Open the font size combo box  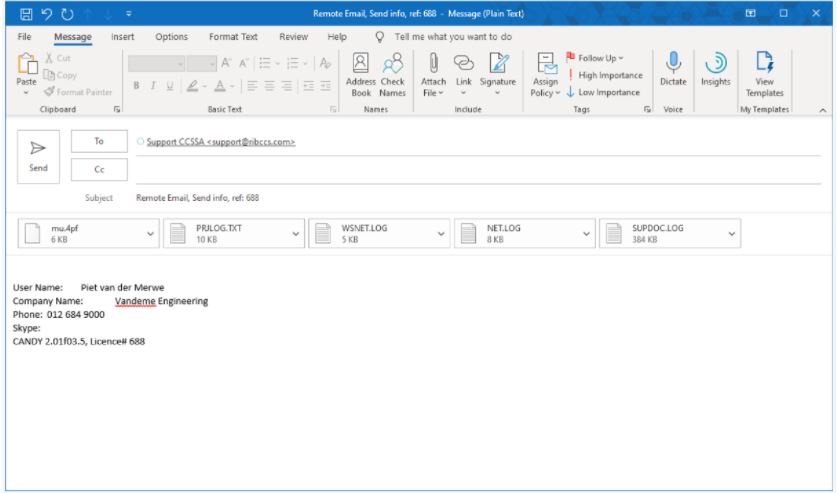[201, 64]
